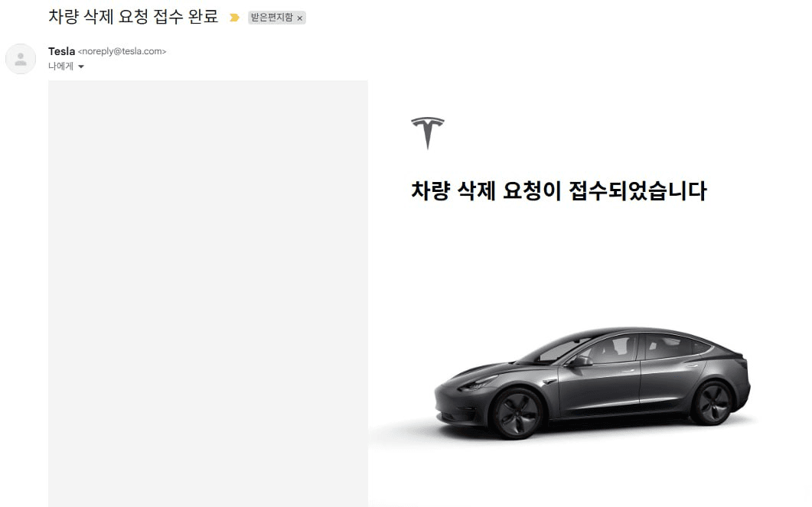Image resolution: width=812 pixels, height=507 pixels.
Task: Remove the 받은편지함 label with its x
Action: pos(299,18)
